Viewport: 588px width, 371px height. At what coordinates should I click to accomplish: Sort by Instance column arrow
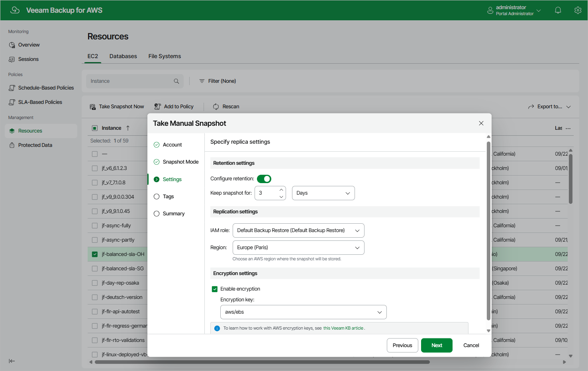(x=128, y=128)
